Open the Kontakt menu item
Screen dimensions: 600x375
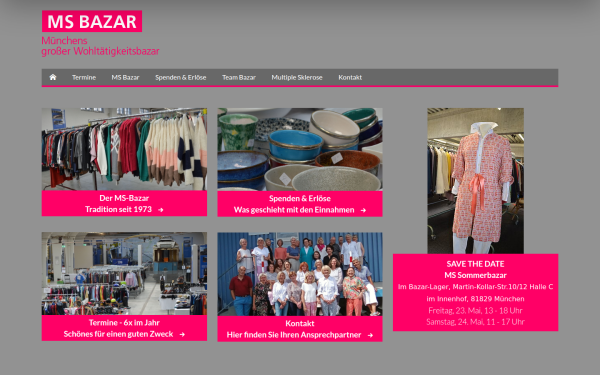coord(350,77)
